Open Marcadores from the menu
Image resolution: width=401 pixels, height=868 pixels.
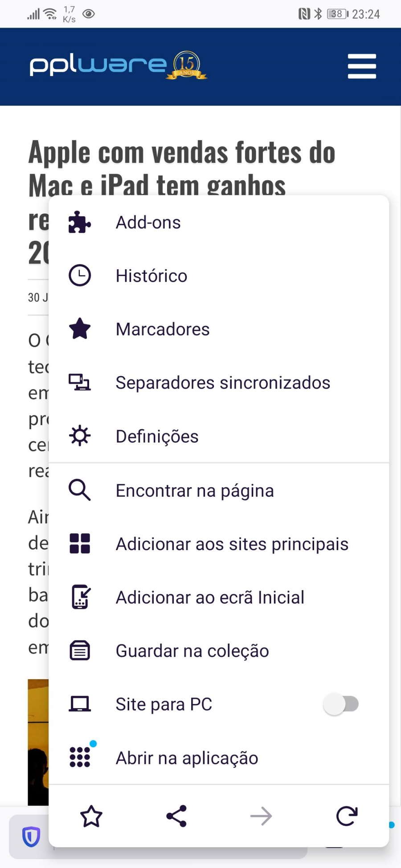click(x=163, y=329)
